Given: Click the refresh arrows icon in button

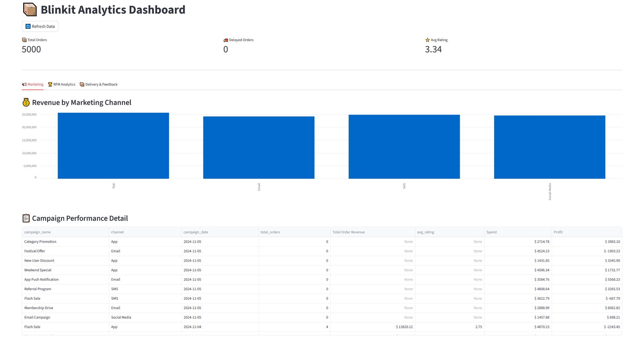Looking at the screenshot, I should [28, 26].
